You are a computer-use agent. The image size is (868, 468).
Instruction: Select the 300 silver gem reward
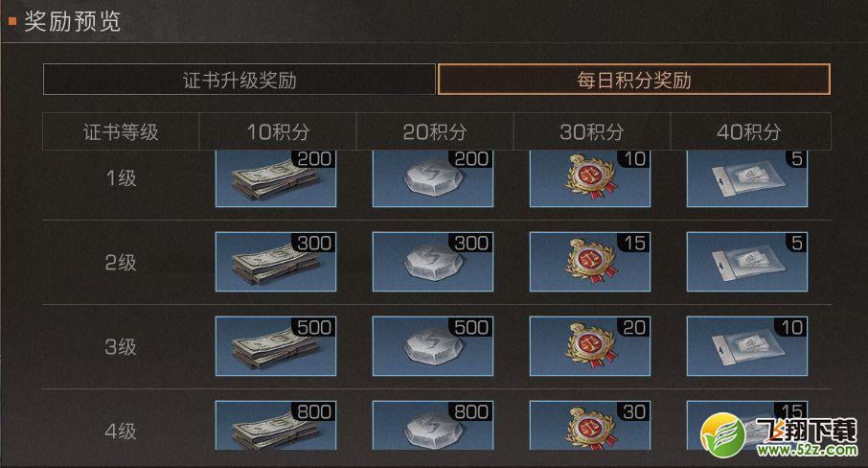433,262
